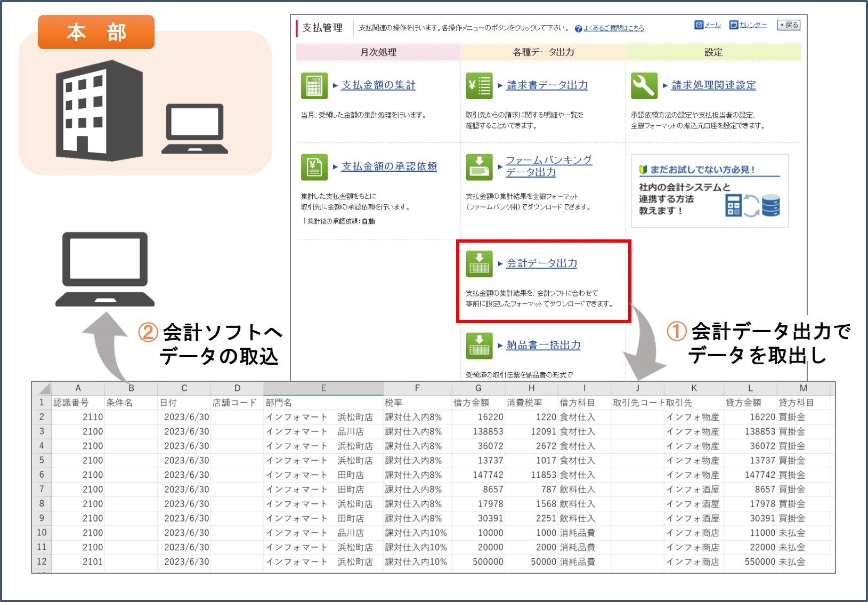Viewport: 868px width, 602px height.
Task: Click the cell with value 12091
Action: tap(531, 431)
